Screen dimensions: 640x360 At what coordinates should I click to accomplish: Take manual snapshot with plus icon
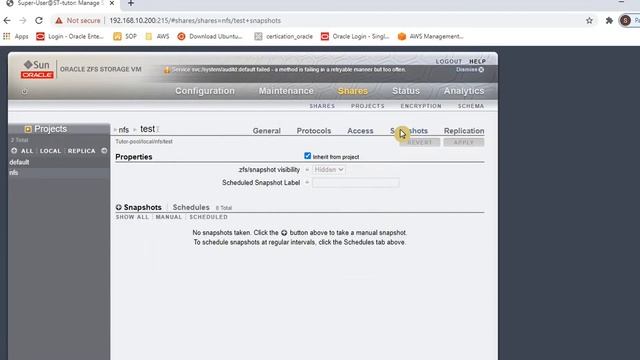(x=119, y=207)
